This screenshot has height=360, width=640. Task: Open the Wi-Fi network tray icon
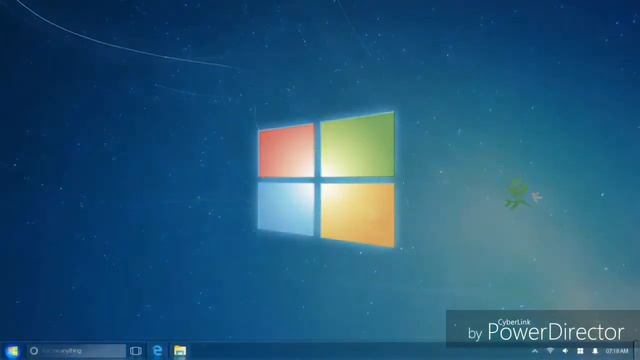point(550,351)
